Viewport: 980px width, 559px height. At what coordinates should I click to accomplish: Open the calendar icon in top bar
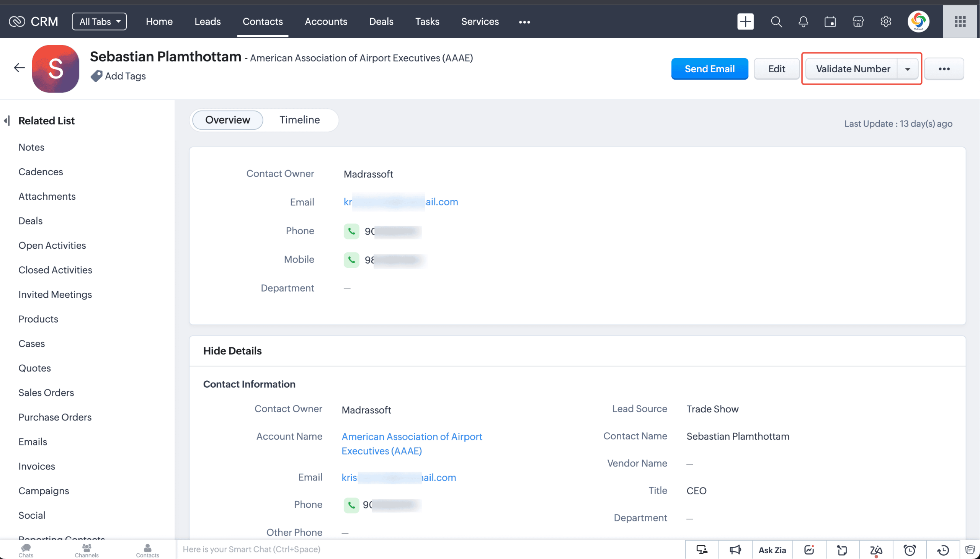[x=830, y=22]
